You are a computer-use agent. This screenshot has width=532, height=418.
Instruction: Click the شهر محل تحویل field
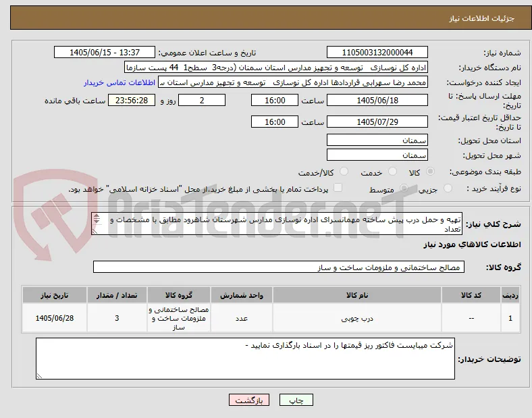click(377, 155)
